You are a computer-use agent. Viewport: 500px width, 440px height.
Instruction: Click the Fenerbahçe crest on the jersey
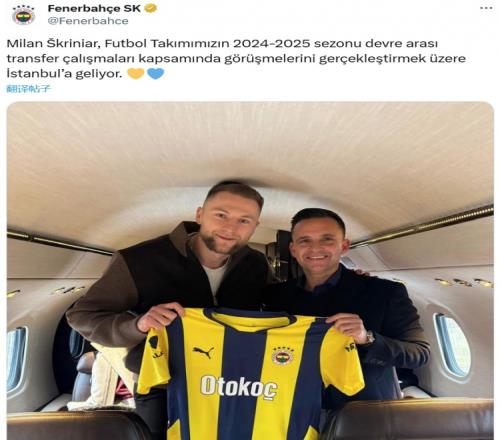click(x=282, y=355)
